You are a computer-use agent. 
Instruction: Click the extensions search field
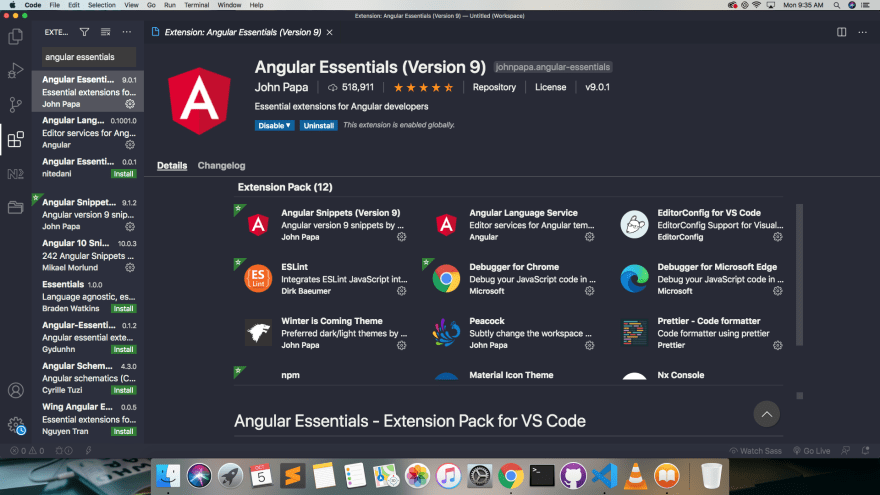(x=89, y=57)
